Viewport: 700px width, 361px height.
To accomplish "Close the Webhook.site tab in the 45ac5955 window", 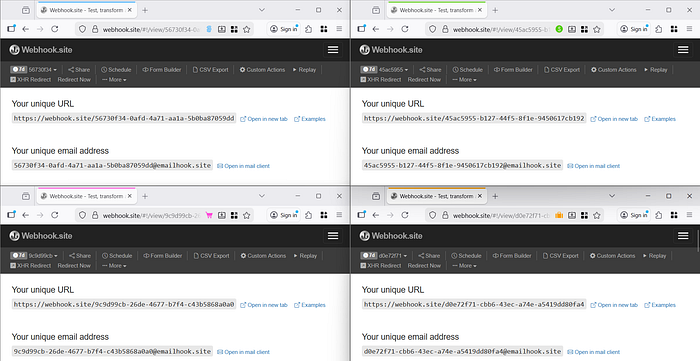I will 480,10.
